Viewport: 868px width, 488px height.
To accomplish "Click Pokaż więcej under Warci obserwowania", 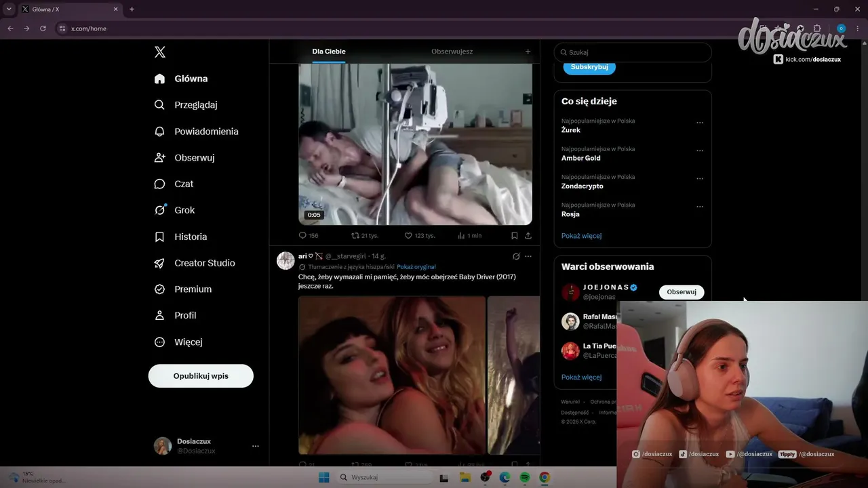I will pos(582,378).
